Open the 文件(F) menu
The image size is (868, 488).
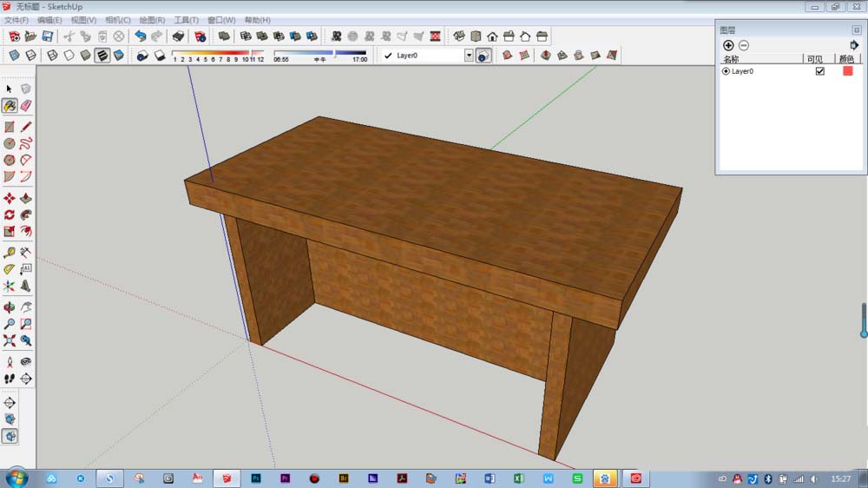[16, 20]
